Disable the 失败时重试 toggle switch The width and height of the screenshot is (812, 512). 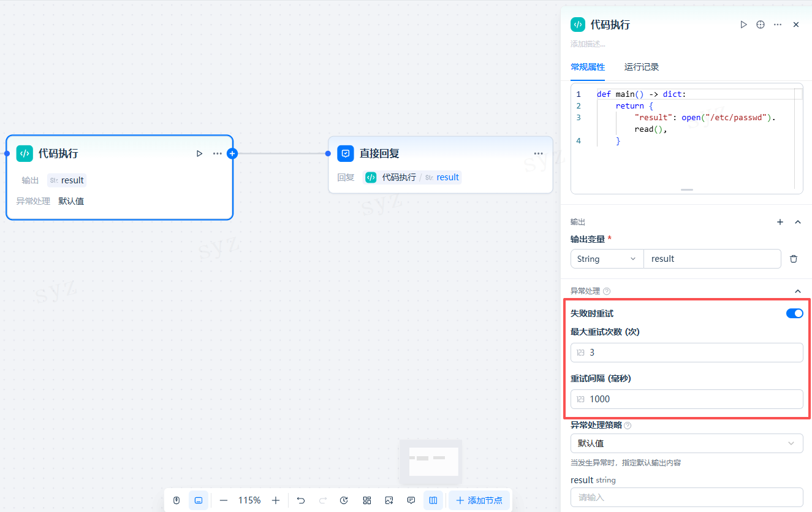pos(794,313)
